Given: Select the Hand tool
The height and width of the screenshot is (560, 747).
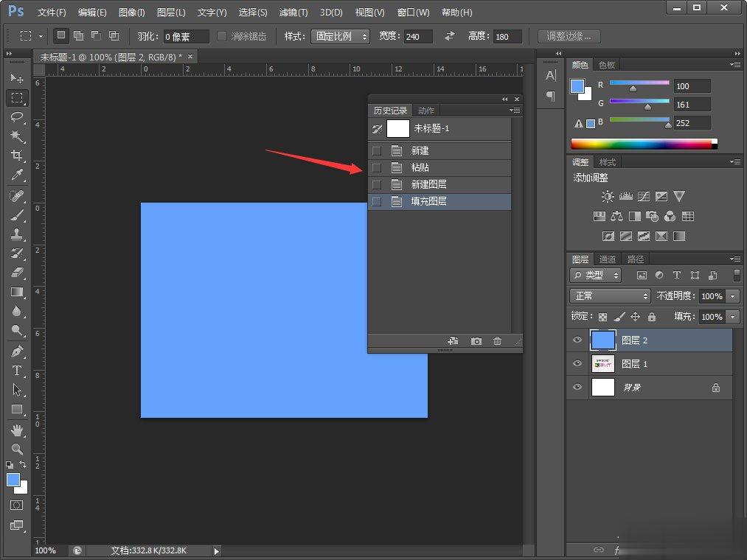Looking at the screenshot, I should coord(17,430).
